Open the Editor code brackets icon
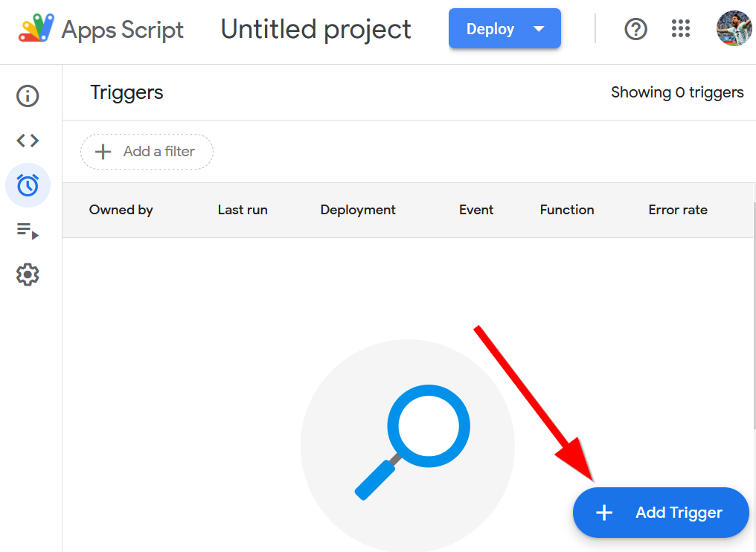Viewport: 756px width, 552px height. tap(28, 141)
